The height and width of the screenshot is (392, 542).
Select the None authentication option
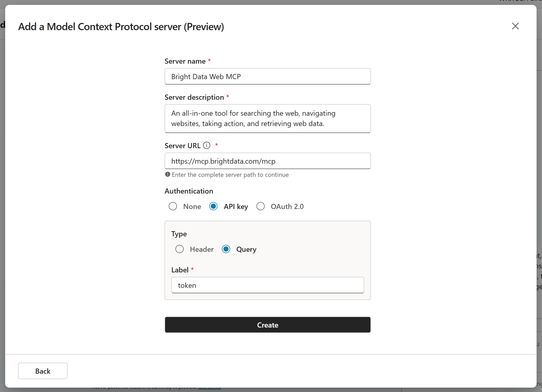click(x=173, y=206)
